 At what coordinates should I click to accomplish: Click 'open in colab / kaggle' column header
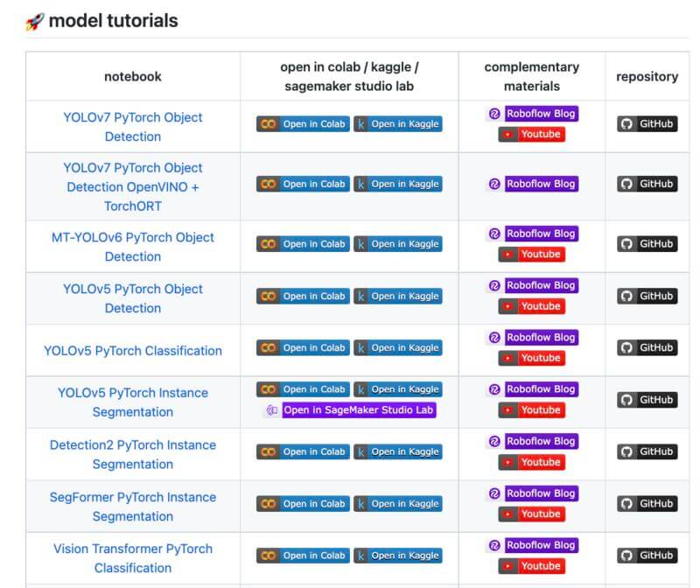pos(349,76)
